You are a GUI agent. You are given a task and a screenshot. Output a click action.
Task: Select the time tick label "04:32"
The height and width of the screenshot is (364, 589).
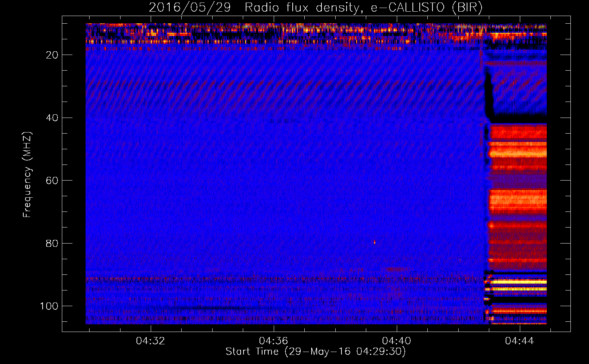[150, 341]
